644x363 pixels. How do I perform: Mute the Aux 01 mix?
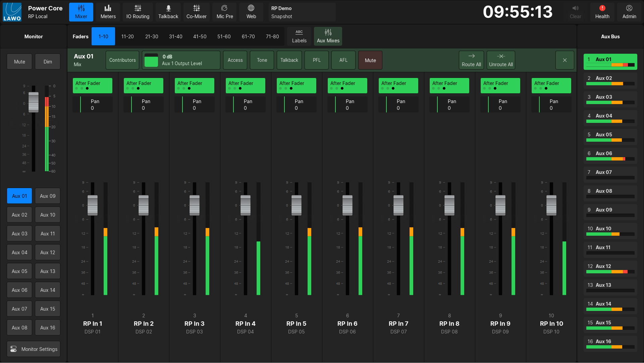click(x=370, y=60)
